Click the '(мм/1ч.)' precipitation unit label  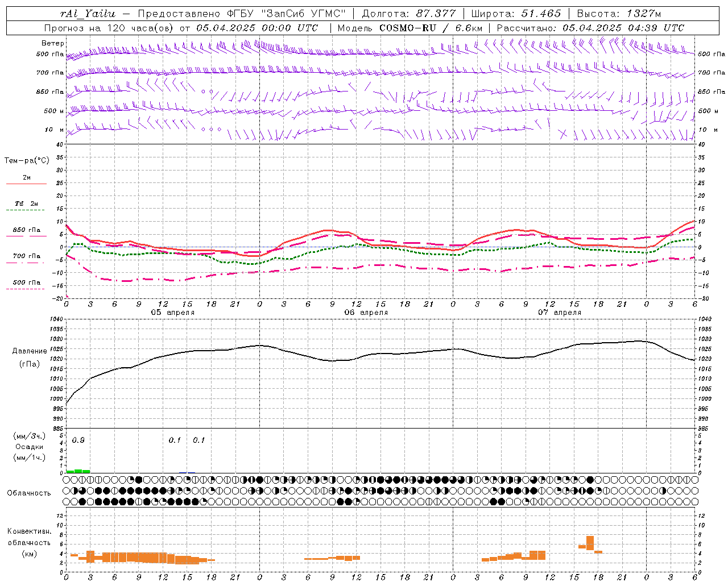tap(28, 458)
